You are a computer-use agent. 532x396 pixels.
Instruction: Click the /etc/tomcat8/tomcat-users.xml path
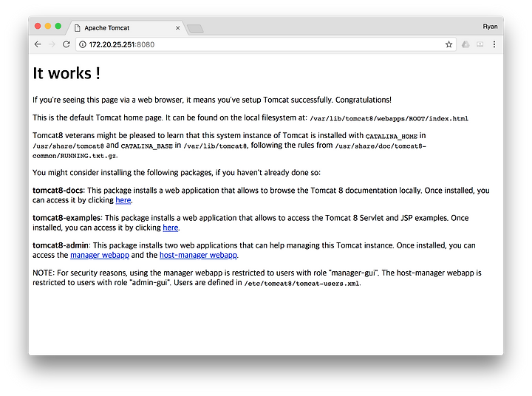point(301,284)
